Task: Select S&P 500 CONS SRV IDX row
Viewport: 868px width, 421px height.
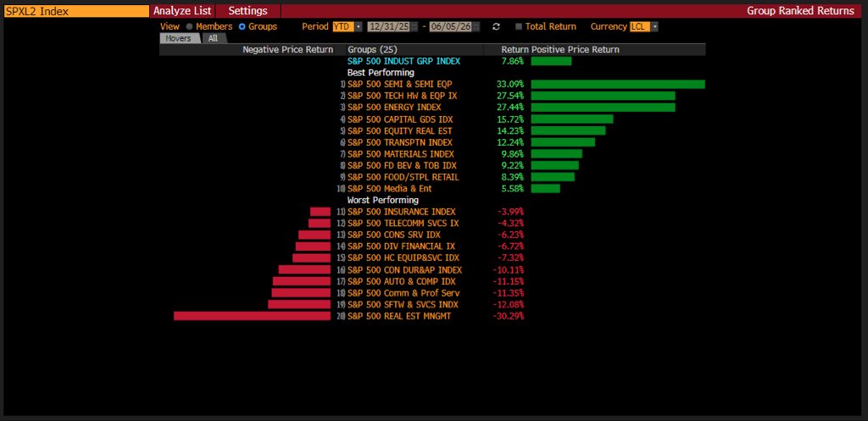Action: tap(394, 235)
